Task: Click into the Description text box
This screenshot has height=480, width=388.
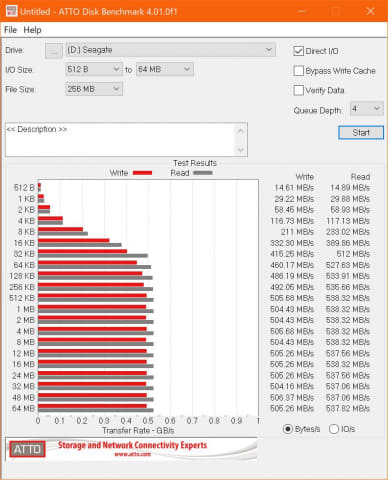Action: [x=120, y=139]
